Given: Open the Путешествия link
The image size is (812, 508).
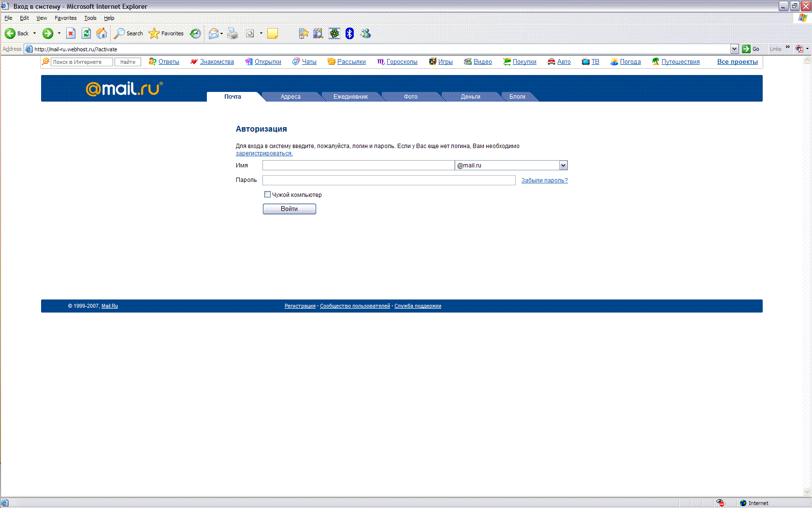Looking at the screenshot, I should (681, 62).
